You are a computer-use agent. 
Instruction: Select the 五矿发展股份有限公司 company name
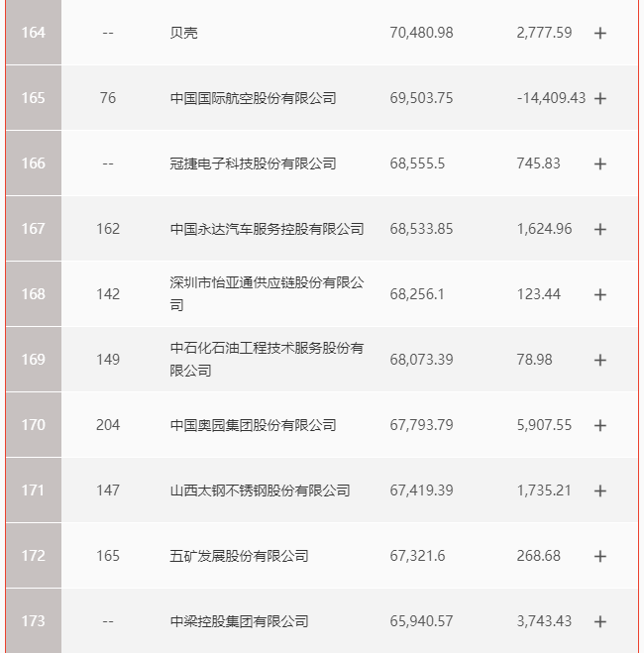239,556
